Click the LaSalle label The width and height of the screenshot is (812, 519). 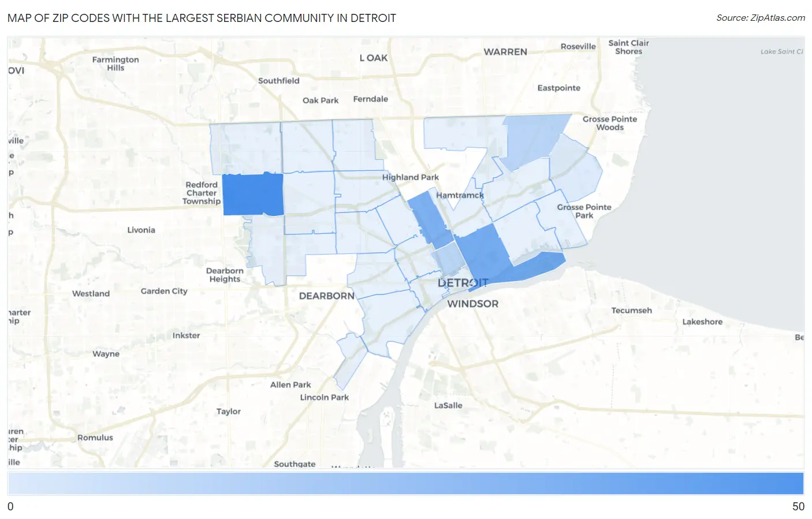tap(448, 405)
